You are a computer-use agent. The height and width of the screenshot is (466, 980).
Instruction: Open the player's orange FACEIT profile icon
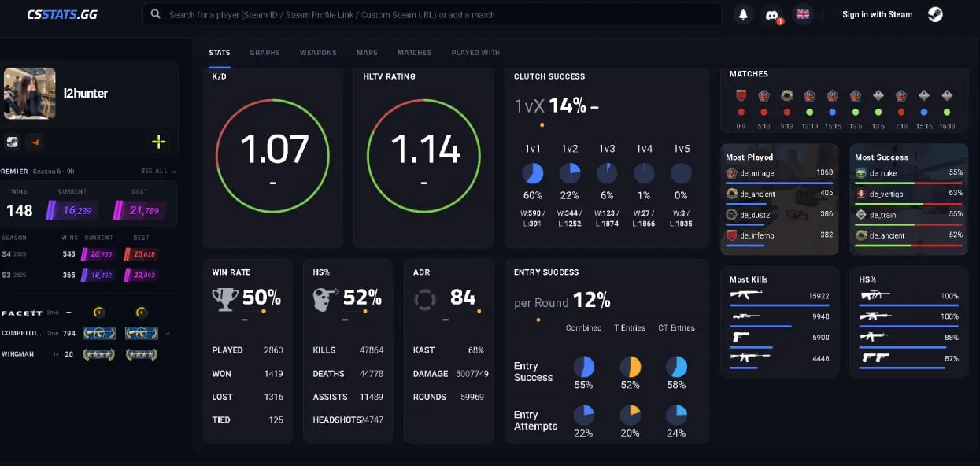coord(34,142)
